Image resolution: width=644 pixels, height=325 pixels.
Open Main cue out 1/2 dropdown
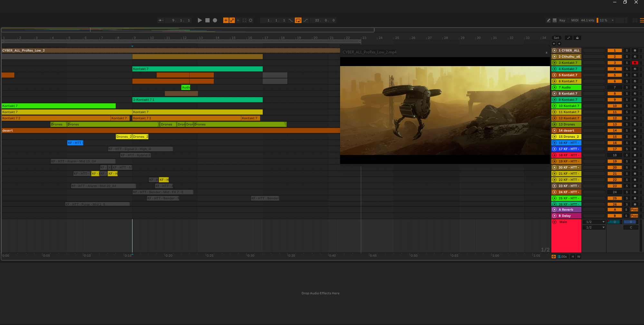pos(594,222)
